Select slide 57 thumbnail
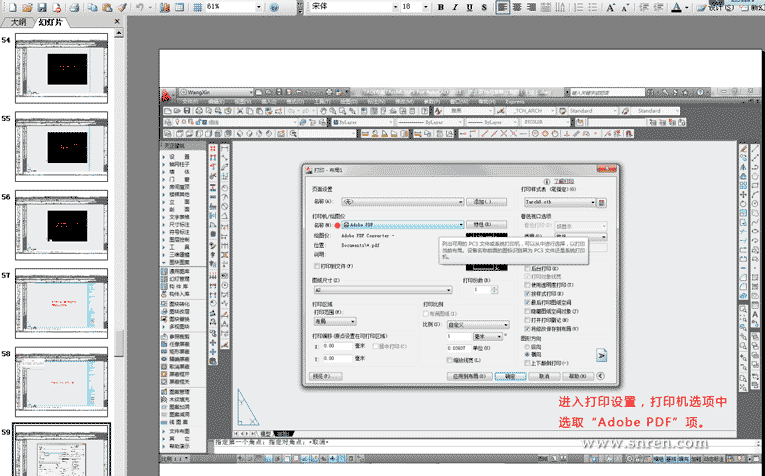 (61, 303)
